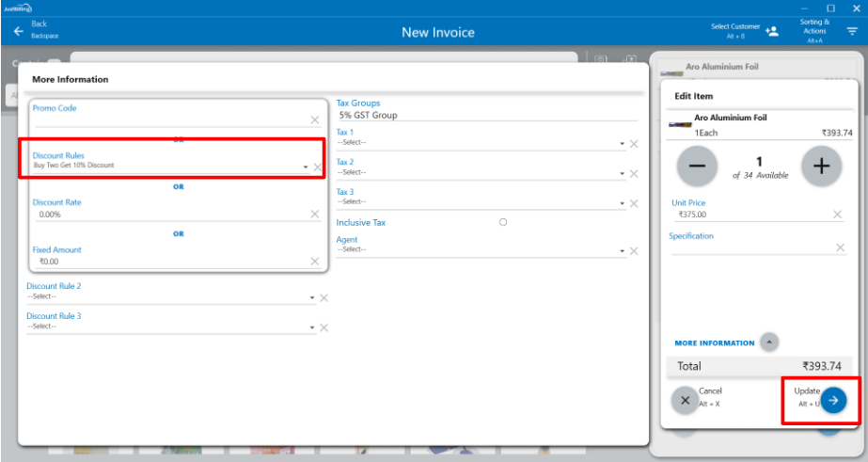Click the Fixed Amount input field
Image resolution: width=868 pixels, height=462 pixels.
click(x=169, y=262)
